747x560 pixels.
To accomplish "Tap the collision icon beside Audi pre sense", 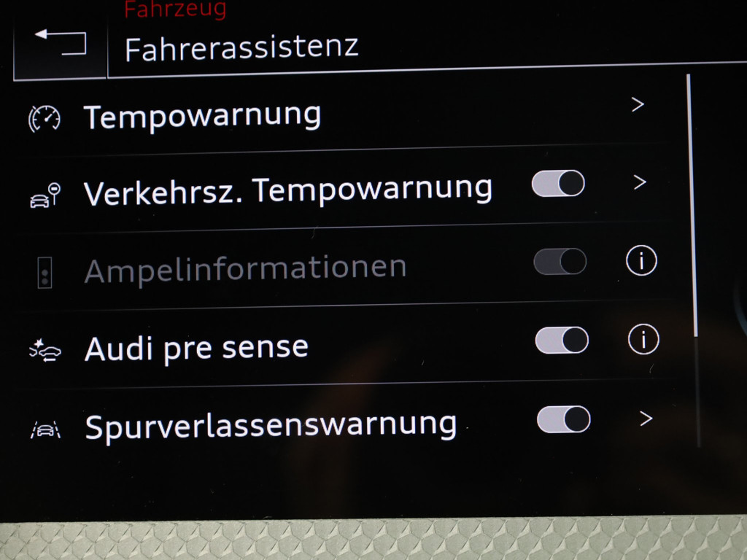I will (45, 351).
